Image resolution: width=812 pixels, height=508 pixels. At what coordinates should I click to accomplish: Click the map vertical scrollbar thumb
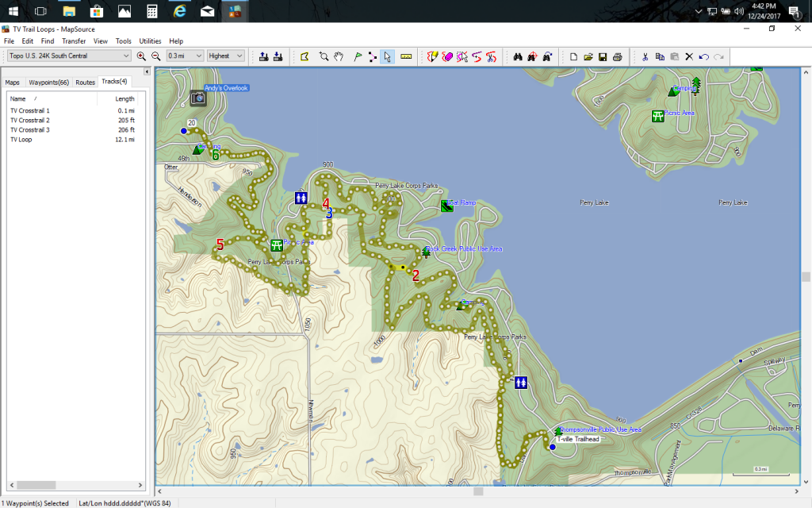point(806,277)
